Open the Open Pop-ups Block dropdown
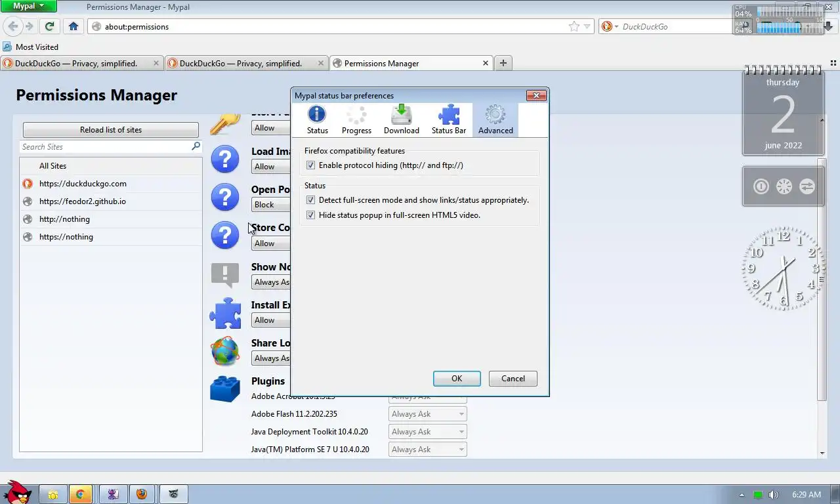840x504 pixels. pos(270,205)
